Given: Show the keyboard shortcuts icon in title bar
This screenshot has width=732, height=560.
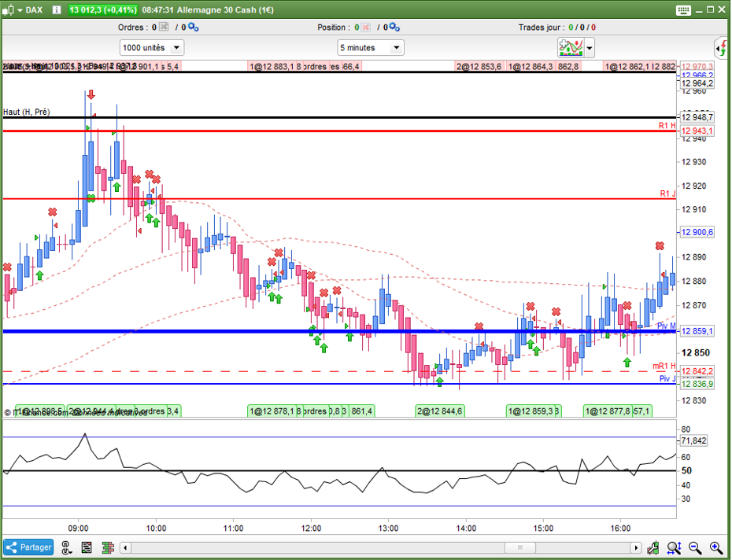Looking at the screenshot, I should 683,10.
